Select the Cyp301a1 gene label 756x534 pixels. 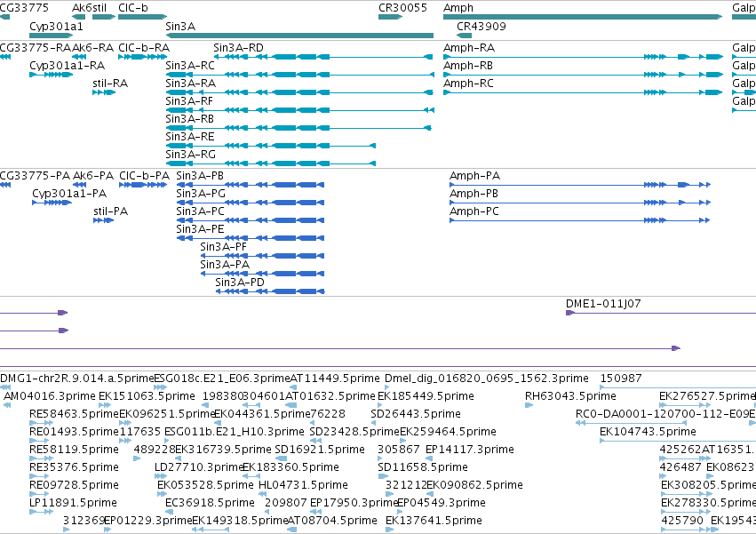click(x=56, y=27)
